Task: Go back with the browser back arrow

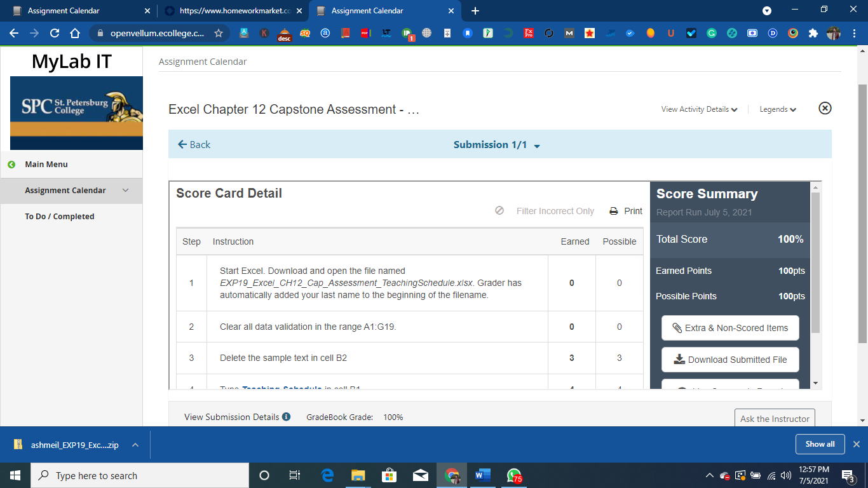Action: 14,33
